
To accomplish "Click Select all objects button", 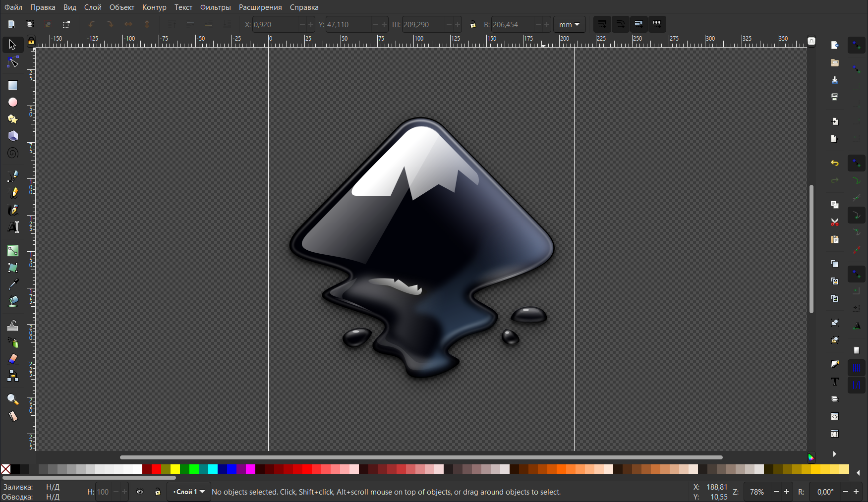I will click(11, 24).
